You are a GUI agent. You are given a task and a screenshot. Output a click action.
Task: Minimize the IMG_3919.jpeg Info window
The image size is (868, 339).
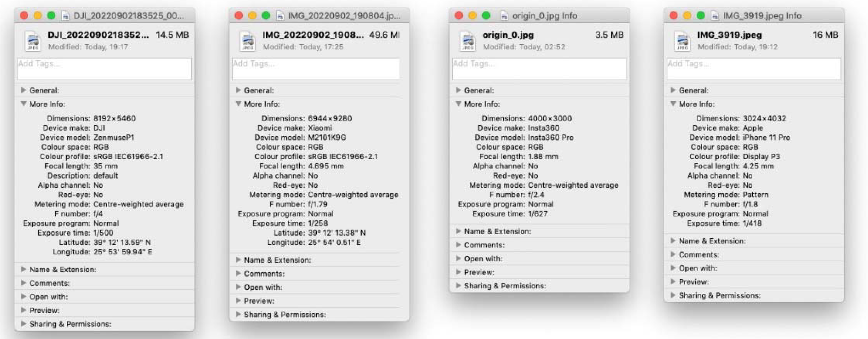[x=687, y=16]
